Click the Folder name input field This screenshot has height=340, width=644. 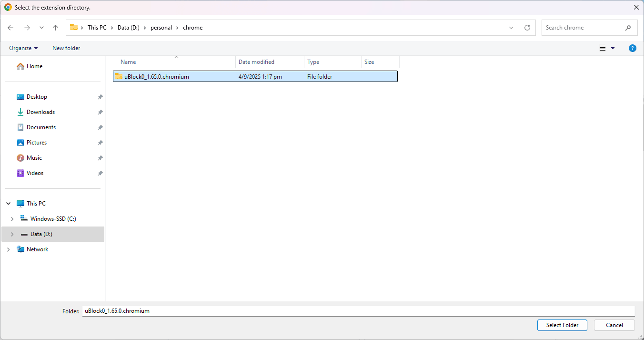click(359, 311)
